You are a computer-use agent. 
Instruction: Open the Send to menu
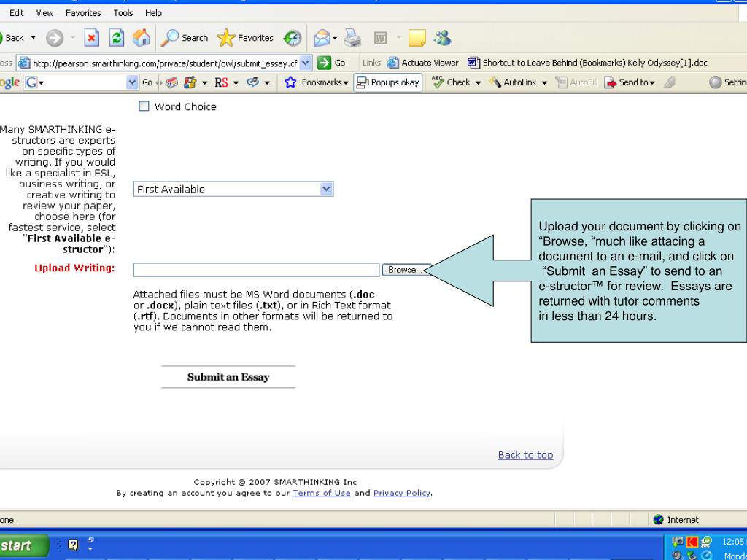(630, 82)
